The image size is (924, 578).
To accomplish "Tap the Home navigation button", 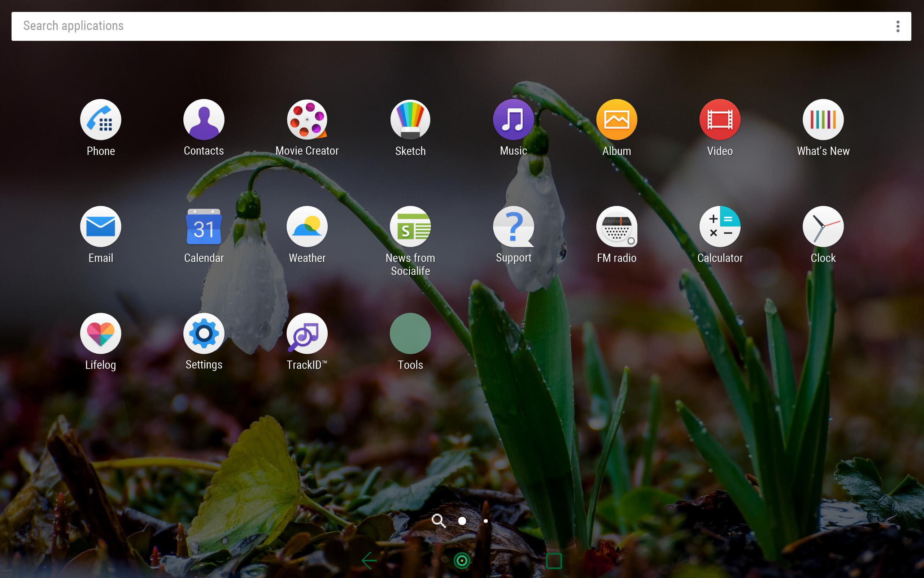I will pos(462,561).
